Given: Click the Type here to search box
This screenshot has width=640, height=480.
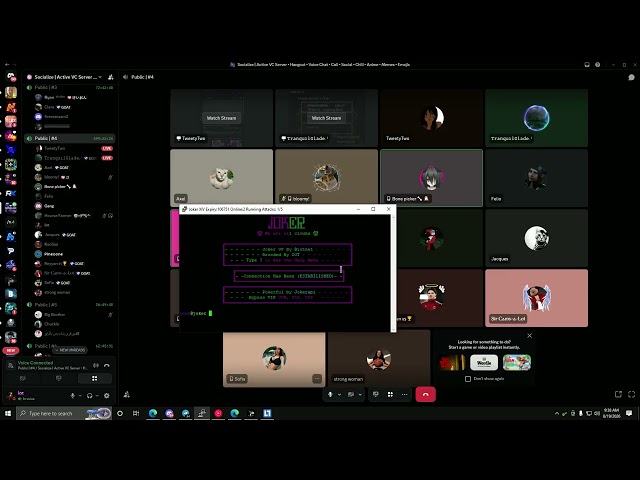Looking at the screenshot, I should click(x=64, y=413).
